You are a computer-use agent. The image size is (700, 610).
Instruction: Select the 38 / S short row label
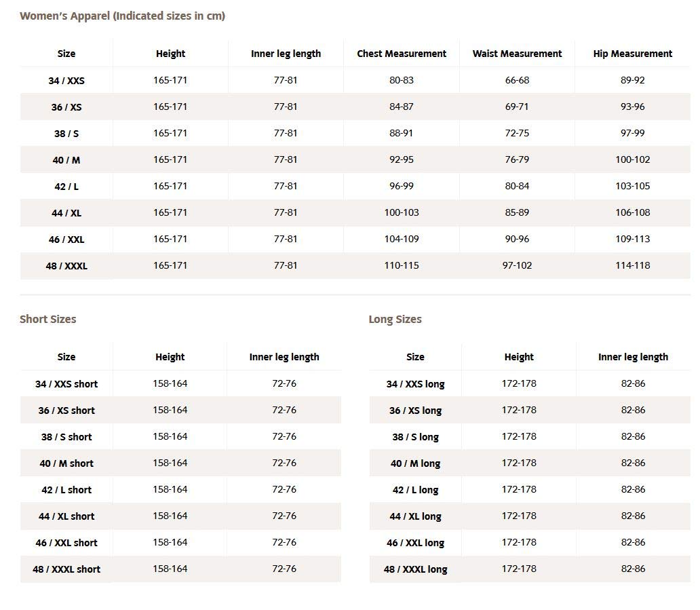[66, 437]
